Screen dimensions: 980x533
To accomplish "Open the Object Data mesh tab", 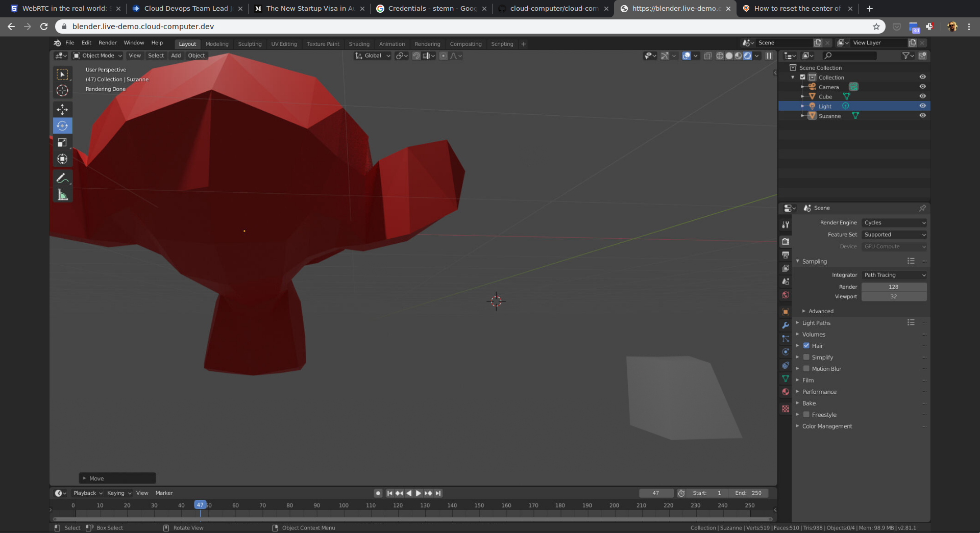I will coord(786,378).
